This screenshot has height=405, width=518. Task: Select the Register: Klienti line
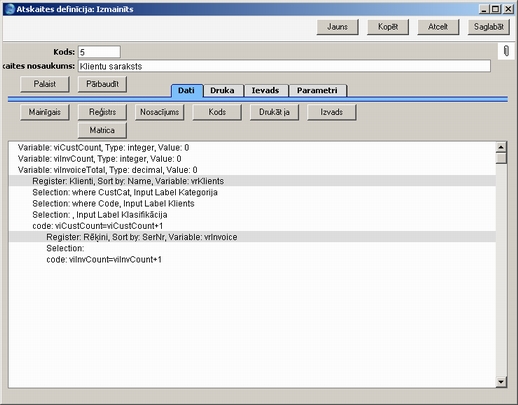tap(252, 181)
